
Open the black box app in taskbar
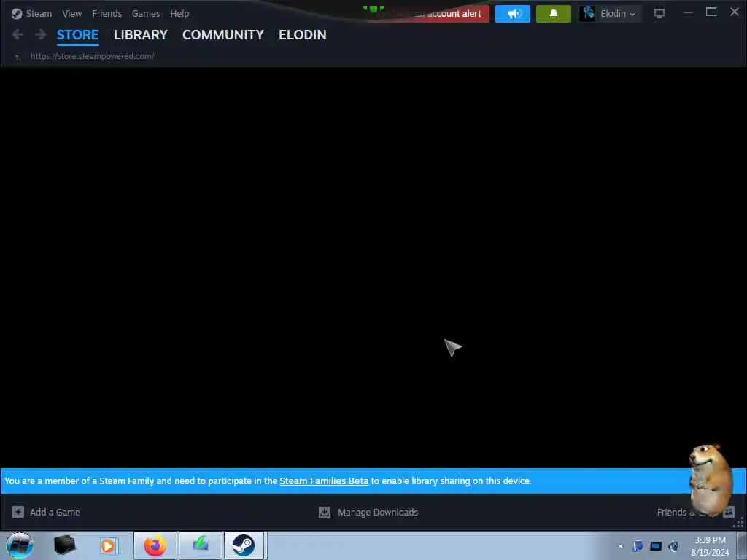64,545
